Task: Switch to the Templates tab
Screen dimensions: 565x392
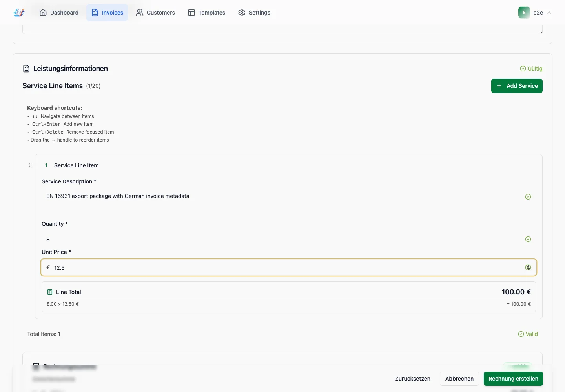Action: [206, 13]
